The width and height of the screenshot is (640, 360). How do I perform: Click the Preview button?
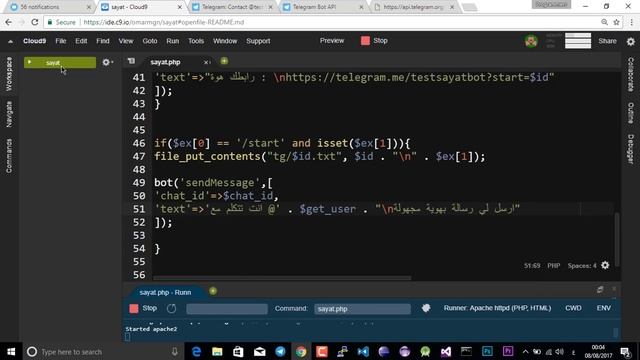tap(332, 40)
